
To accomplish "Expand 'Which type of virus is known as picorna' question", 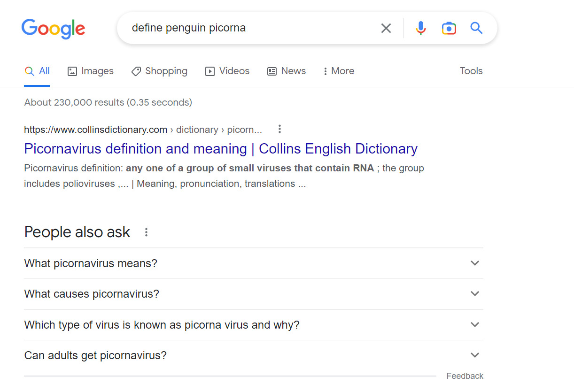I will coord(475,324).
